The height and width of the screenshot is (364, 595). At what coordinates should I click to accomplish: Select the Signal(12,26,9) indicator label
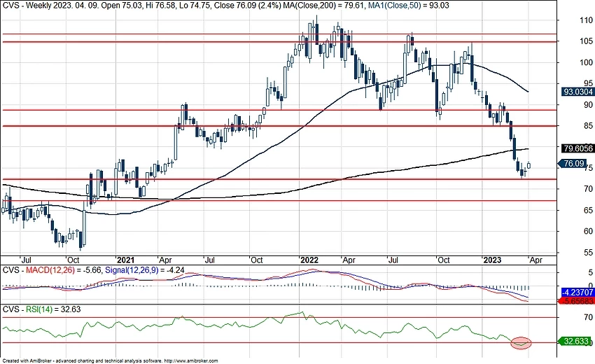click(x=133, y=270)
